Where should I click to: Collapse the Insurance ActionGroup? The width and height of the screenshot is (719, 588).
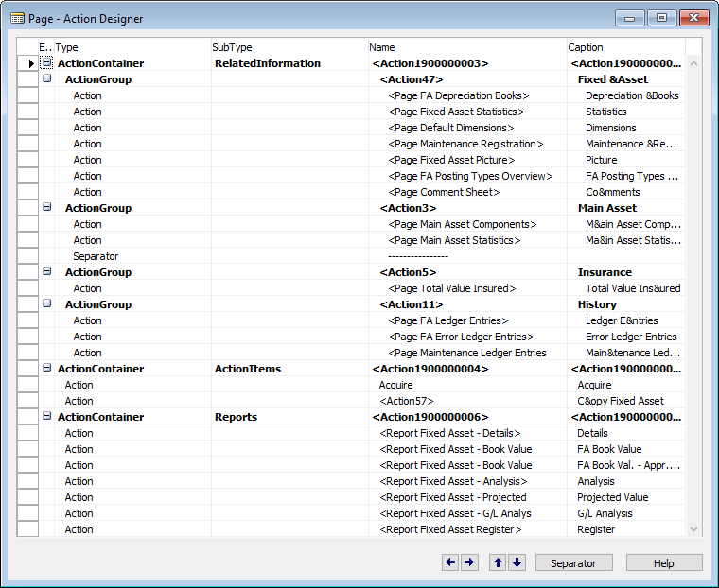(x=46, y=271)
